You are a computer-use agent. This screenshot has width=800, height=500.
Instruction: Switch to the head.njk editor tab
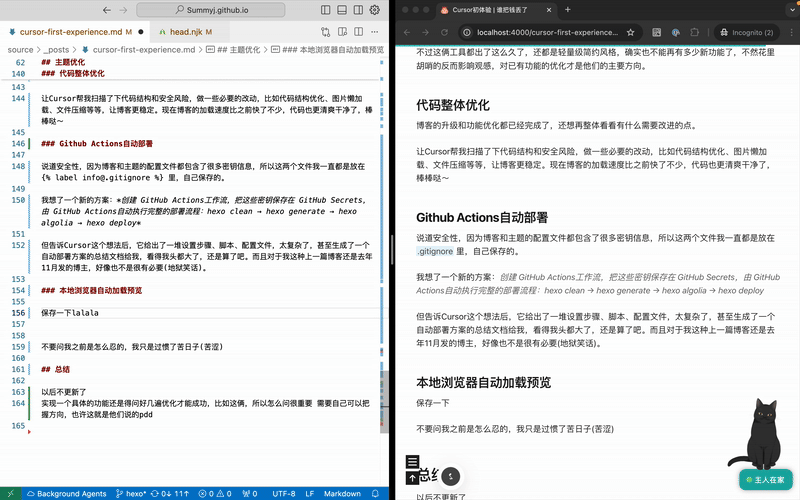click(186, 32)
